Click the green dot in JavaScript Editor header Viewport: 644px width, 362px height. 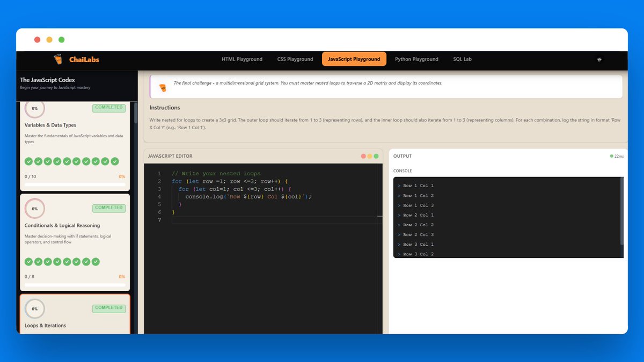[376, 156]
